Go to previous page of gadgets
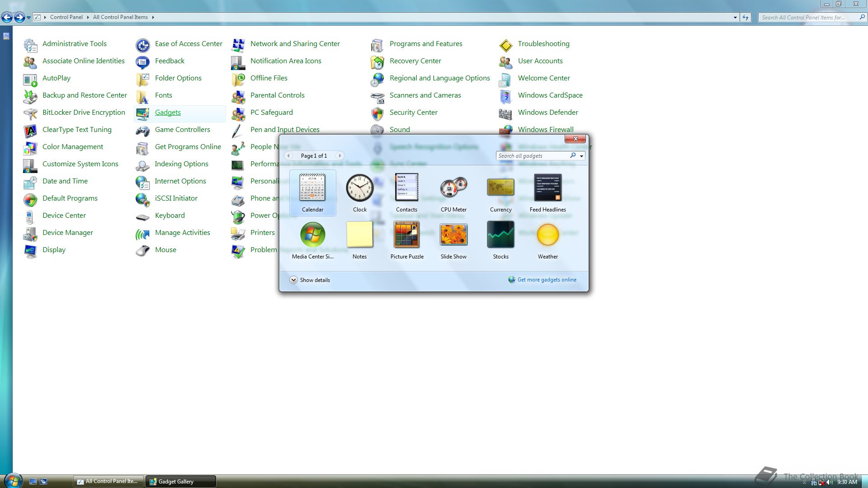This screenshot has height=488, width=868. point(288,156)
